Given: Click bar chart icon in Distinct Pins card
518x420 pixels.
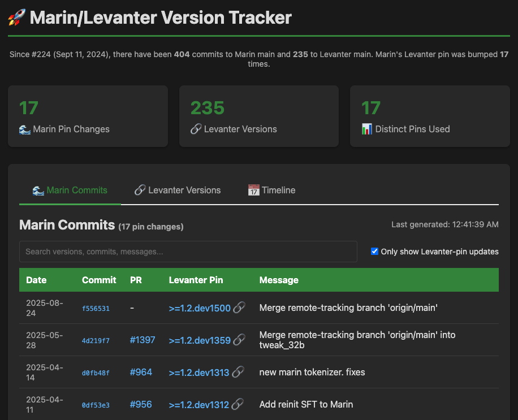Looking at the screenshot, I should click(367, 129).
